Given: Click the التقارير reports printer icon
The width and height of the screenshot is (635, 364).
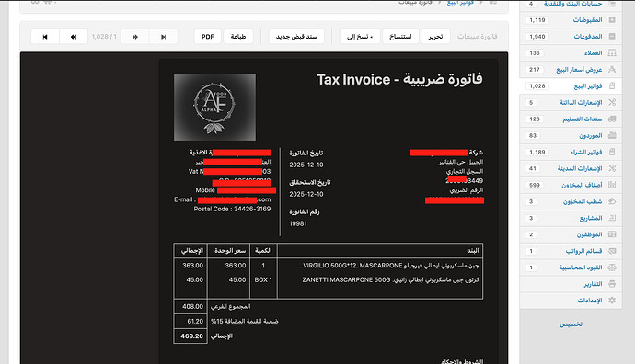Looking at the screenshot, I should (612, 284).
